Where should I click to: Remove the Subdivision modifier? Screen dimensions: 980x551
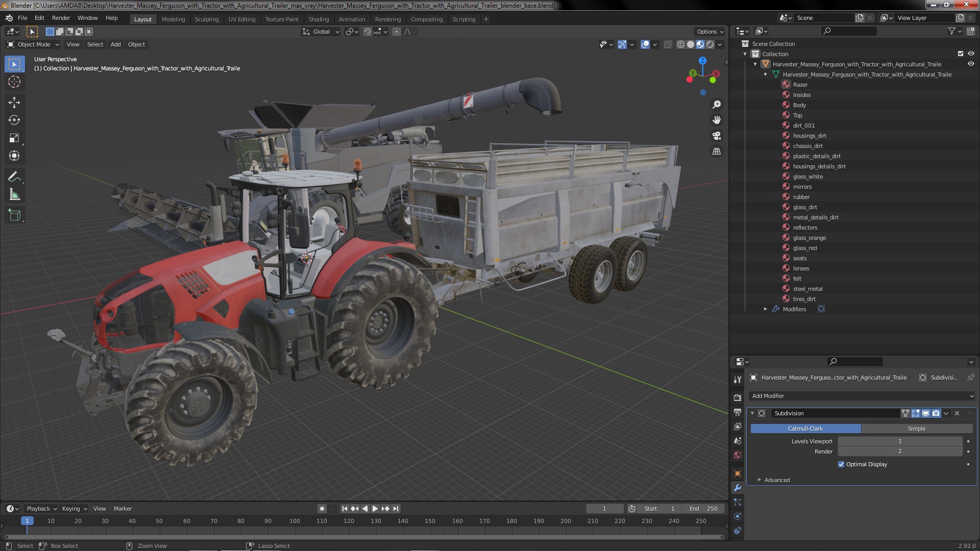point(957,413)
